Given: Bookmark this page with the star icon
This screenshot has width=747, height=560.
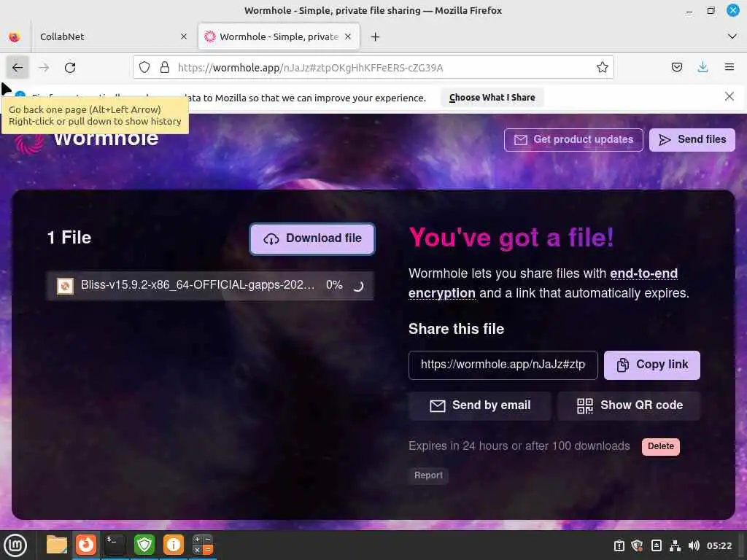Looking at the screenshot, I should click(602, 68).
